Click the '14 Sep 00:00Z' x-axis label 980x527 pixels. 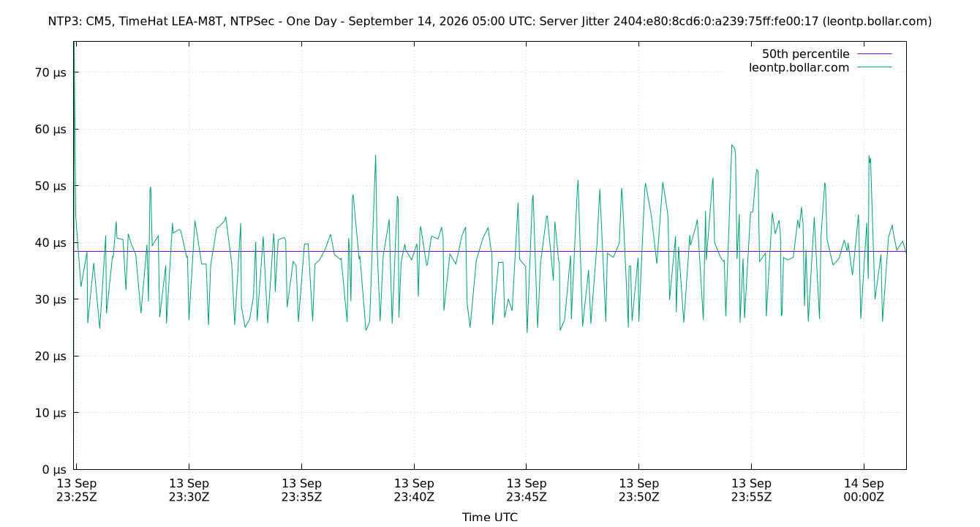tap(864, 490)
